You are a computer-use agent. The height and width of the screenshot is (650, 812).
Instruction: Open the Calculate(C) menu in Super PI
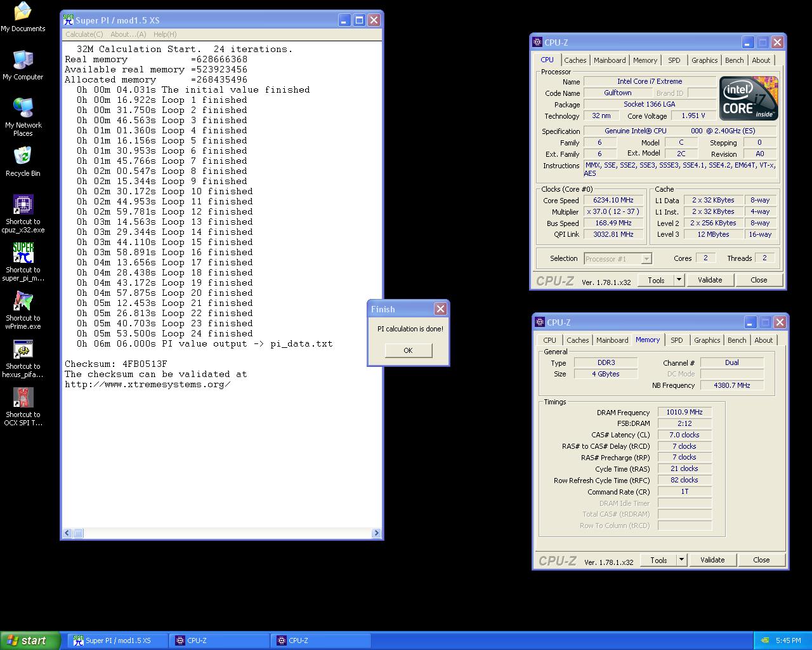(84, 34)
